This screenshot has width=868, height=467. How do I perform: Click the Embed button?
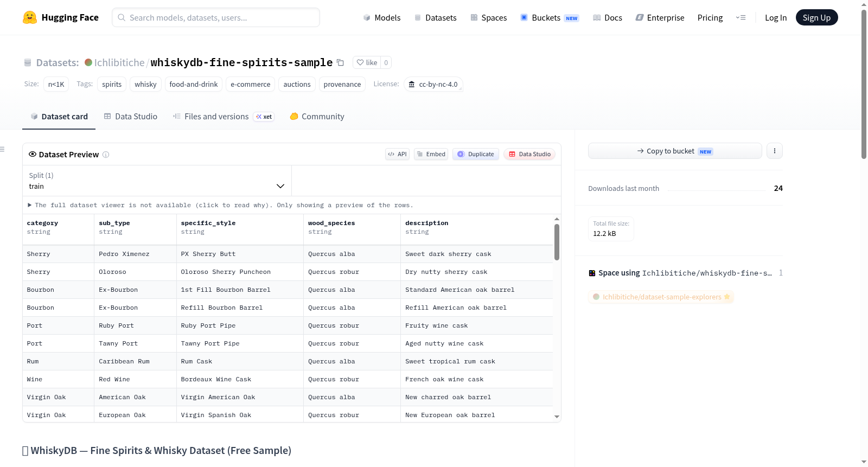pyautogui.click(x=431, y=154)
